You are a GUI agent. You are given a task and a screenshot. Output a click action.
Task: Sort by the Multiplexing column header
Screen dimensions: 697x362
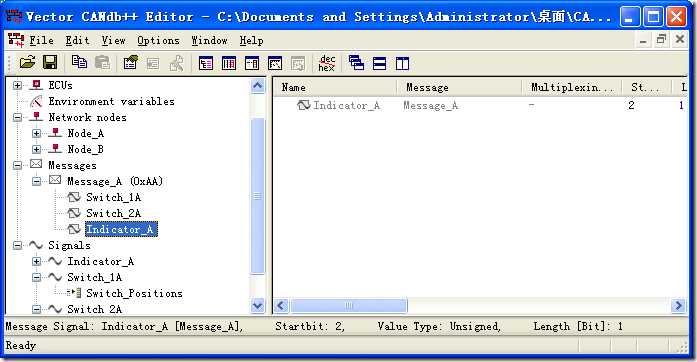[572, 87]
